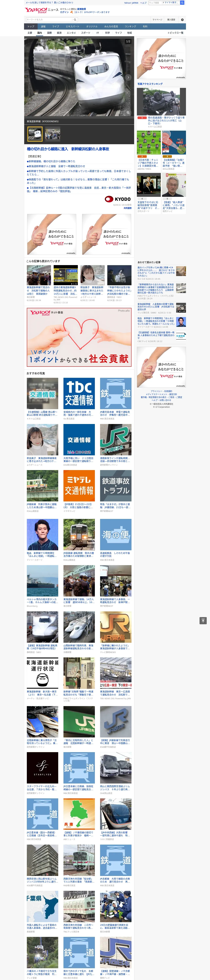
Task: Click the Yahoo! JAPAN top link
Action: click(131, 3)
